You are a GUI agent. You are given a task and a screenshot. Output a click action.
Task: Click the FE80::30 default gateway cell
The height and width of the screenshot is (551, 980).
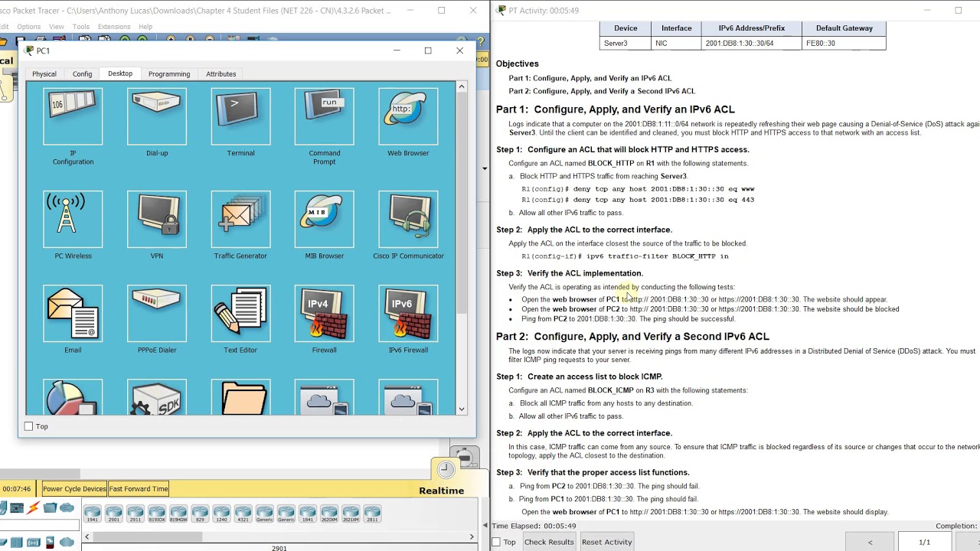tap(844, 43)
